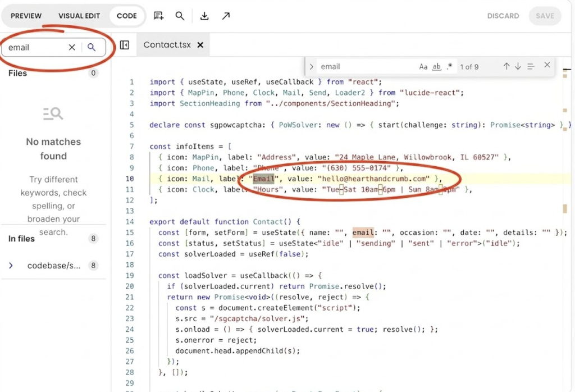The width and height of the screenshot is (575, 392).
Task: Go to next match with down arrow
Action: coord(518,66)
